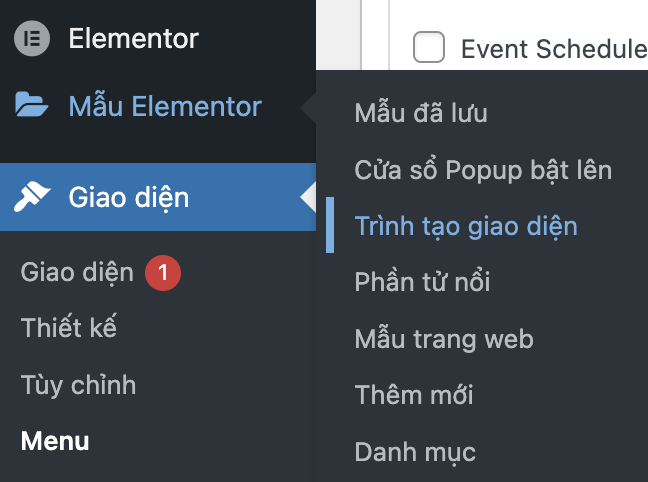Click the Elementor logo icon
The height and width of the screenshot is (482, 648).
(x=31, y=40)
